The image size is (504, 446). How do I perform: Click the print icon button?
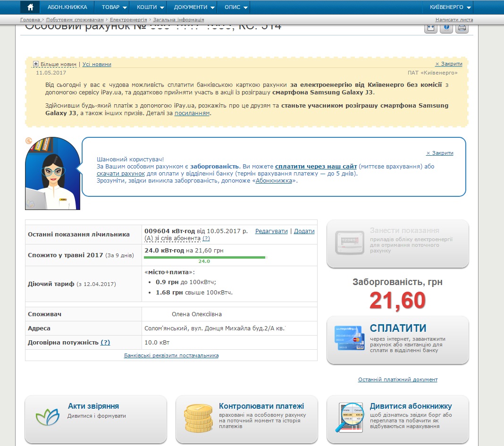point(462,28)
